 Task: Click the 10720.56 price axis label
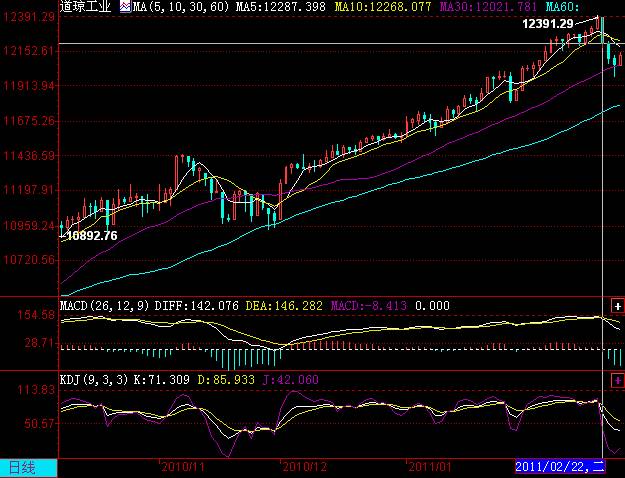[x=29, y=260]
